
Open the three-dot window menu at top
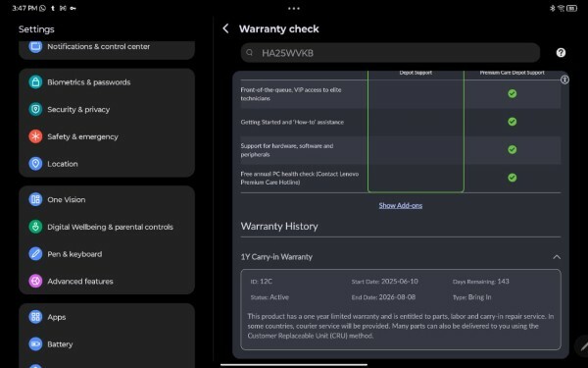294,8
